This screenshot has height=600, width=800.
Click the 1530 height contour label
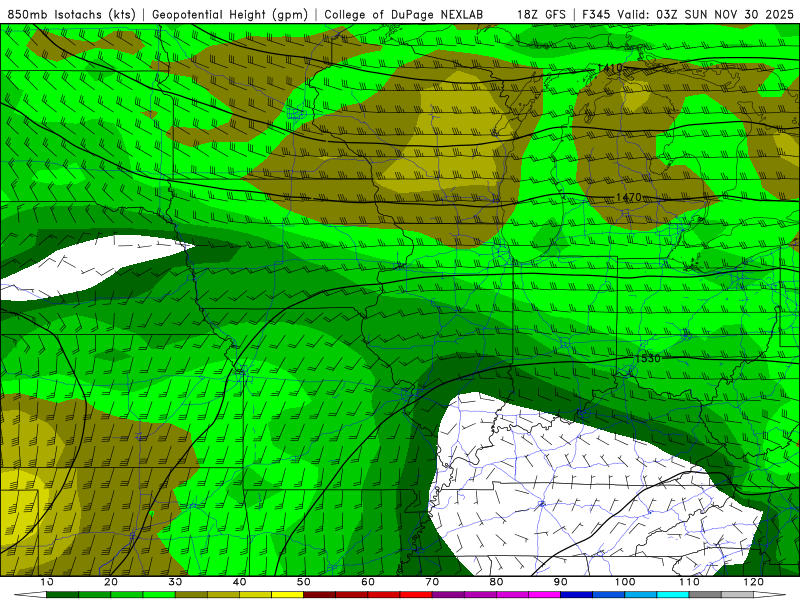[x=647, y=358]
